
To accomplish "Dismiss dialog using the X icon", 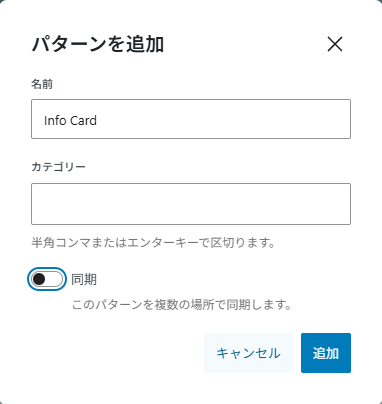I will [x=335, y=44].
